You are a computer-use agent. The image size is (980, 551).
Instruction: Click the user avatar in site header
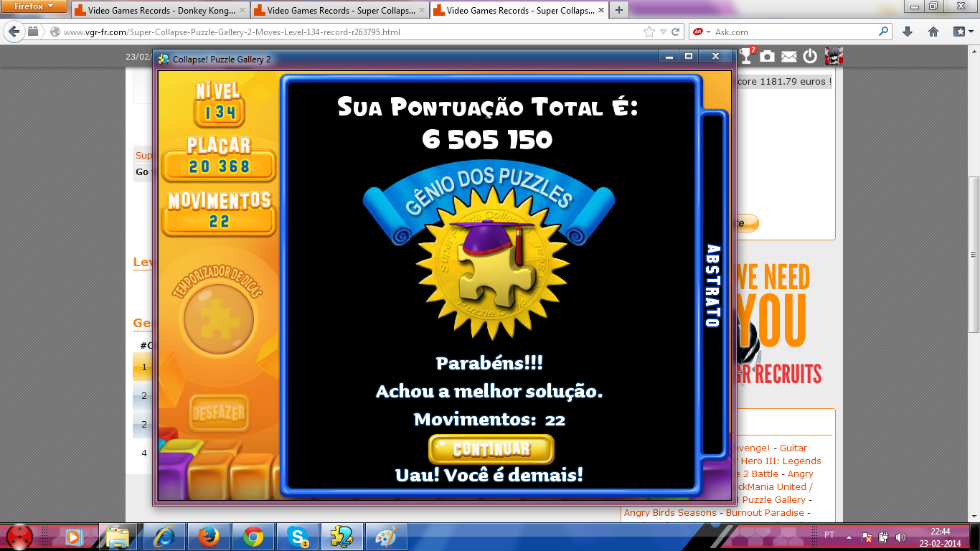(834, 57)
